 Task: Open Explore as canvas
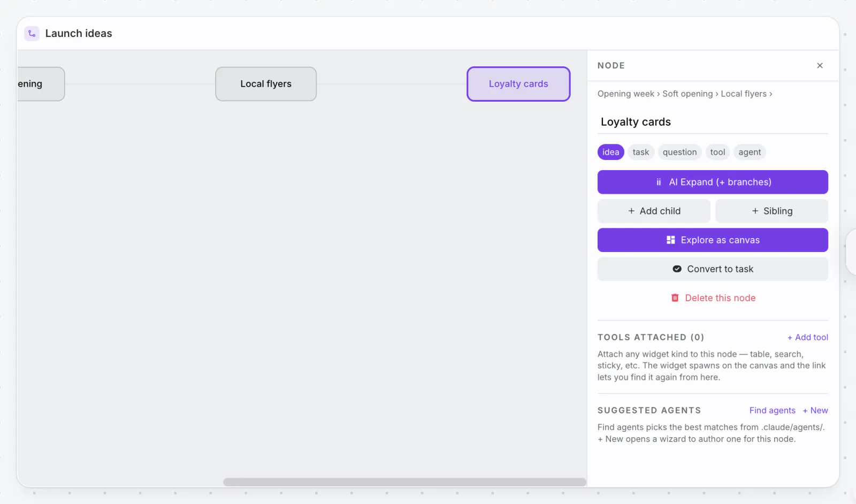coord(713,240)
